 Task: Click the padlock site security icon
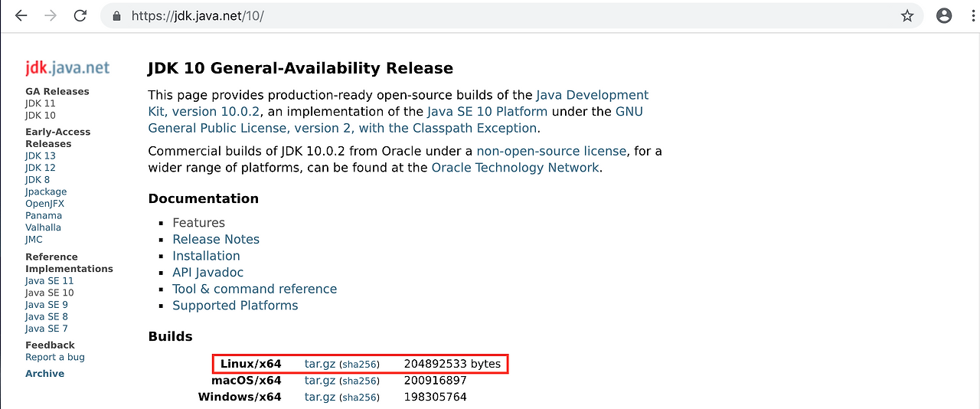(117, 15)
